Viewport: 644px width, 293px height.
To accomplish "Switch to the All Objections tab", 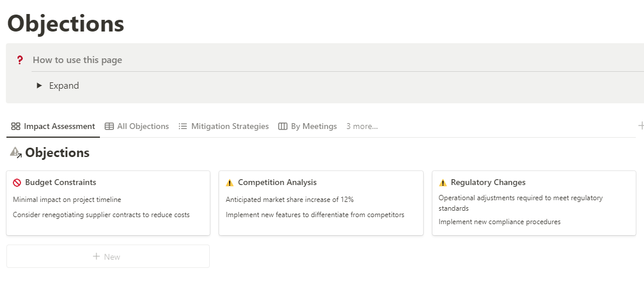I will [x=143, y=126].
